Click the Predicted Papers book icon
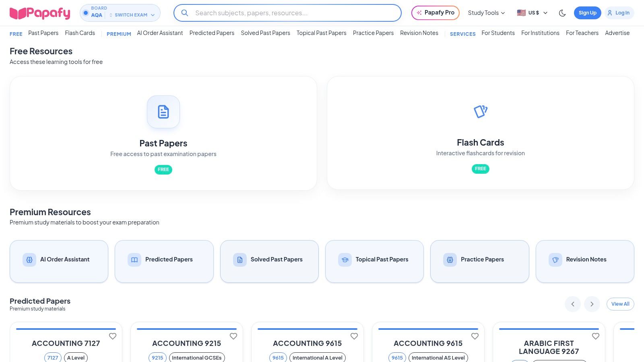 coord(134,260)
